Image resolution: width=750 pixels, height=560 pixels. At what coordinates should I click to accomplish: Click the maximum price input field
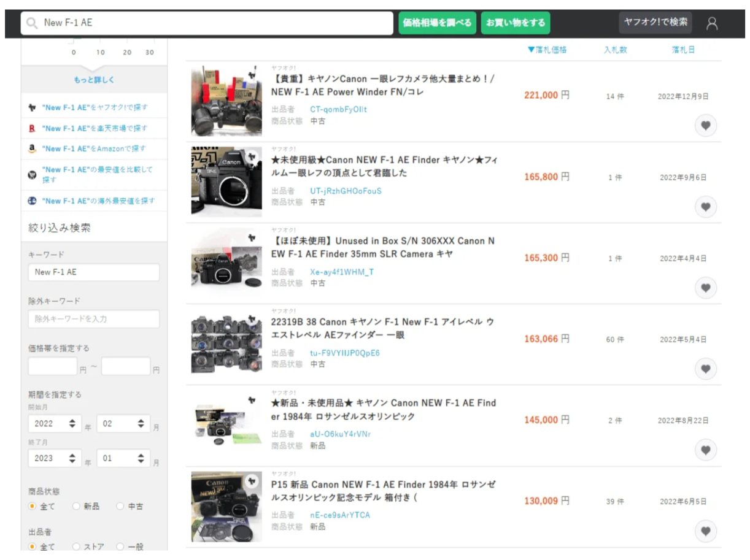coord(126,366)
